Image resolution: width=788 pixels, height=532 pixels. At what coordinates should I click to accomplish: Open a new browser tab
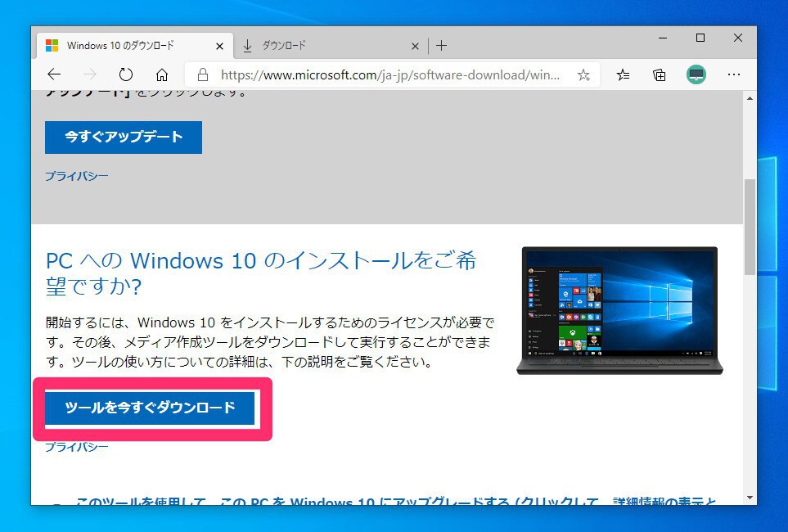[441, 46]
